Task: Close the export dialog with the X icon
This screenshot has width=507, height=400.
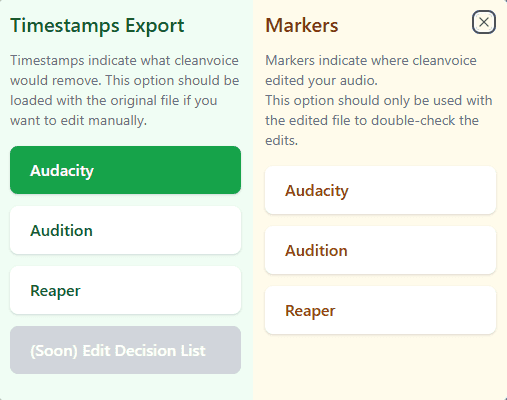Action: (x=484, y=22)
